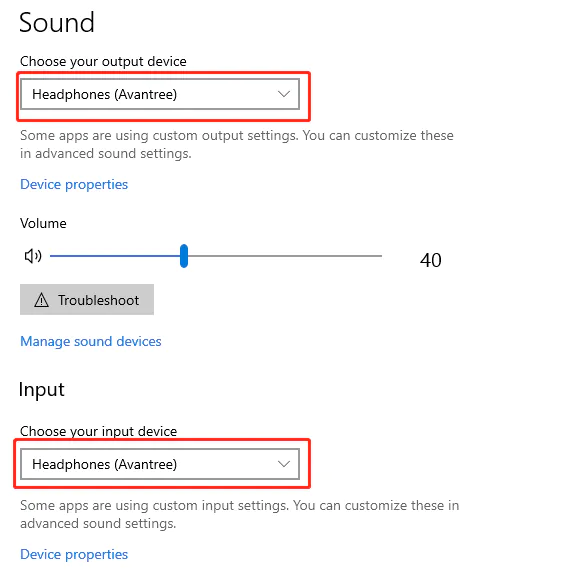Open the output device Headphones (Avantree) dropdown
Viewport: 563px width, 575px height.
[x=160, y=94]
